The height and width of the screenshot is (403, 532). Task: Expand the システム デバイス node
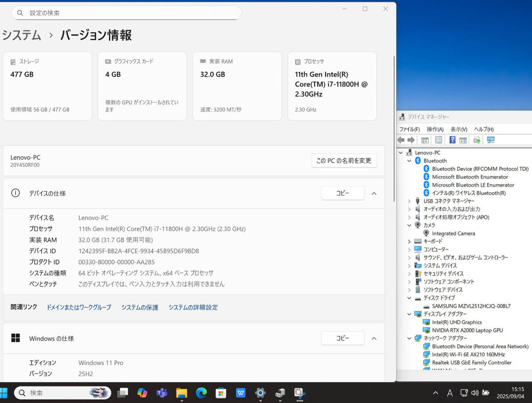[x=409, y=265]
